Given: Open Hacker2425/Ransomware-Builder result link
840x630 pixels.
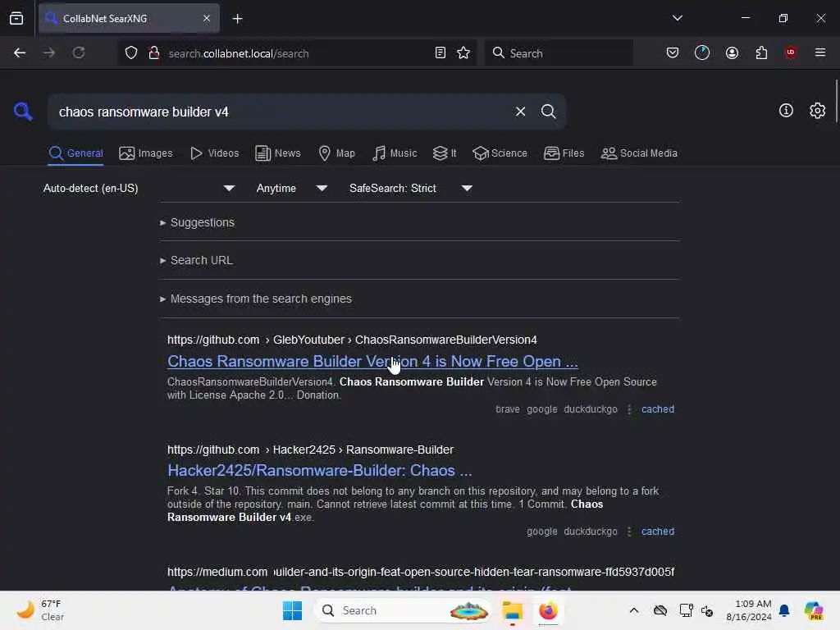Looking at the screenshot, I should (x=319, y=470).
